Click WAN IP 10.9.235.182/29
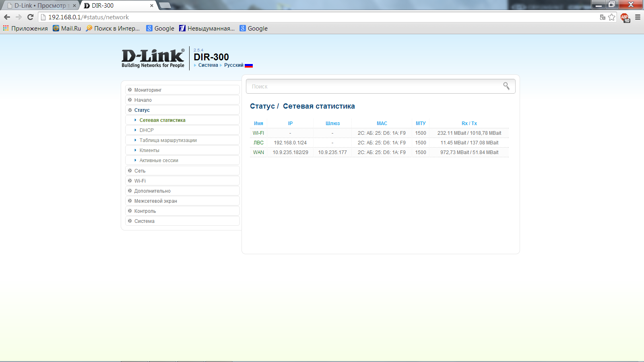Viewport: 644px width, 362px height. (x=290, y=152)
